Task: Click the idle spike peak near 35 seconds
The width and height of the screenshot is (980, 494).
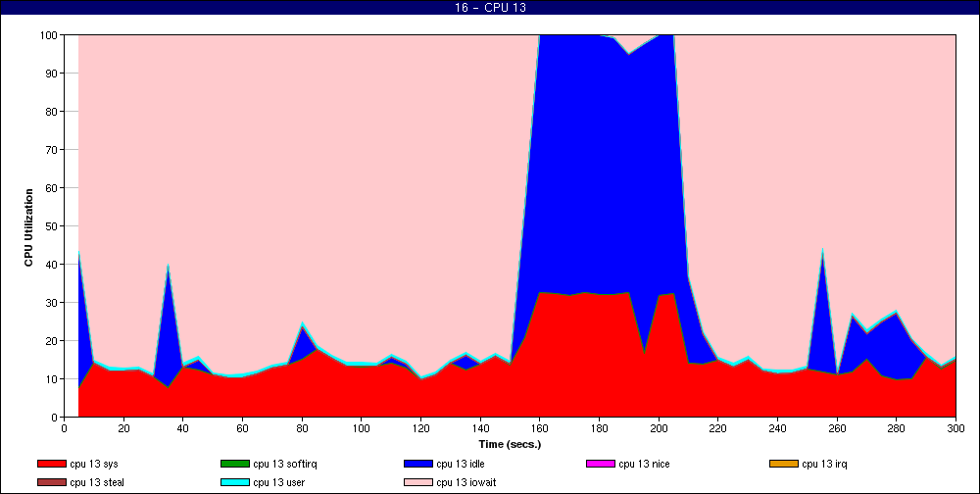Action: (169, 267)
